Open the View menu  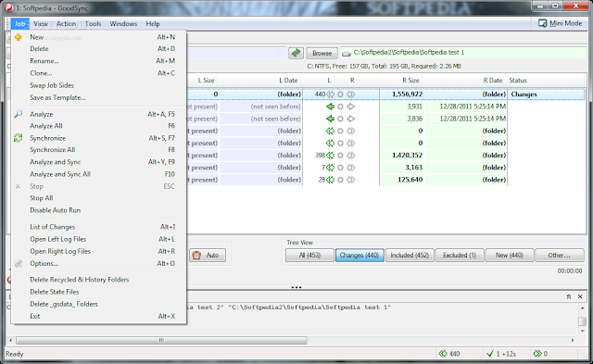[x=41, y=24]
